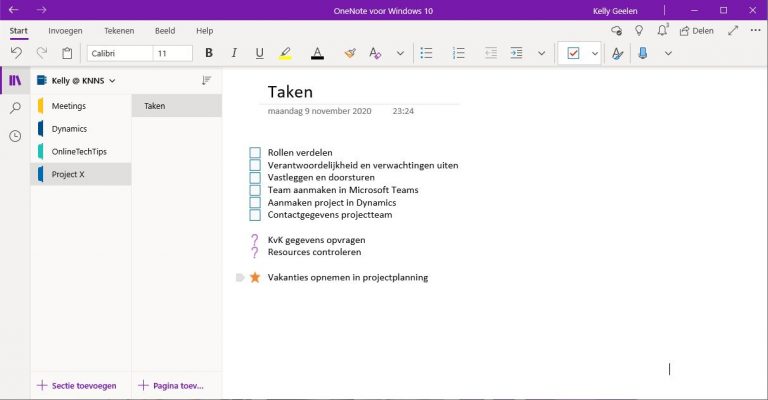
Task: Expand more paragraph options
Action: (x=541, y=53)
